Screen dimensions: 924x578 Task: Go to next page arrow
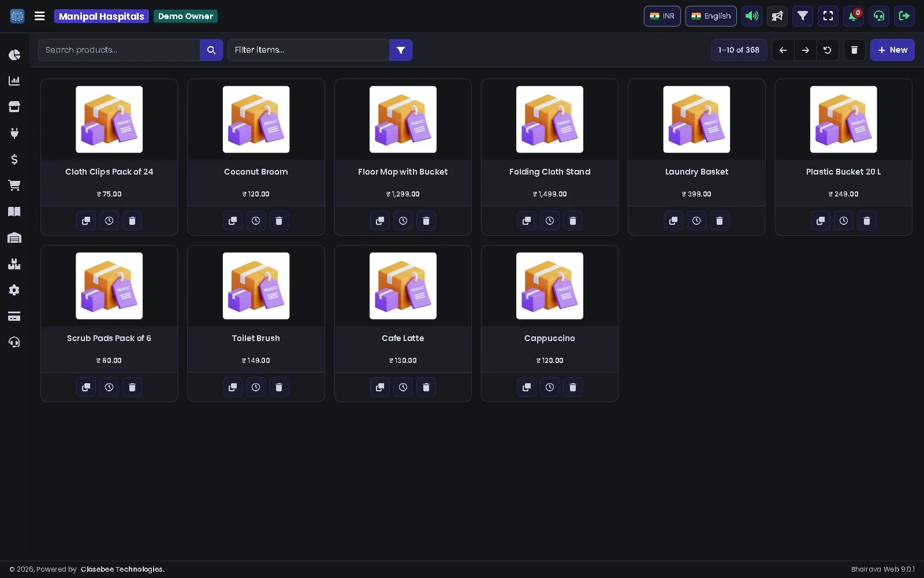coord(806,50)
